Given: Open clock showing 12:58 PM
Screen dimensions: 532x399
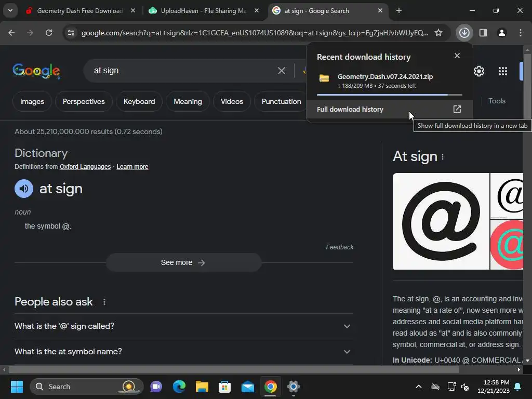Looking at the screenshot, I should click(x=493, y=387).
